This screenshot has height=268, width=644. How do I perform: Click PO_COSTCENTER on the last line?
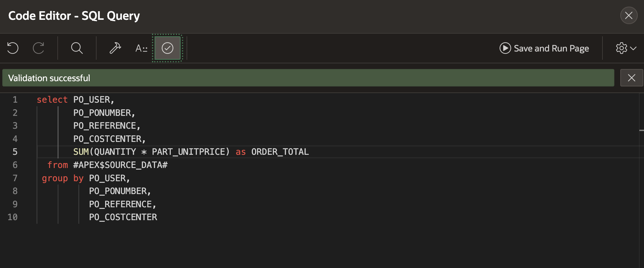click(123, 217)
